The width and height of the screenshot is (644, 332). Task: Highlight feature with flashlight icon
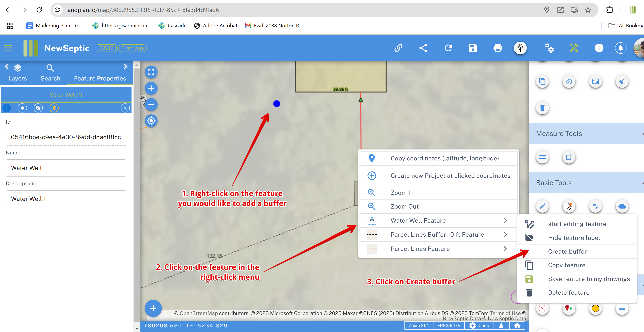coord(22,108)
